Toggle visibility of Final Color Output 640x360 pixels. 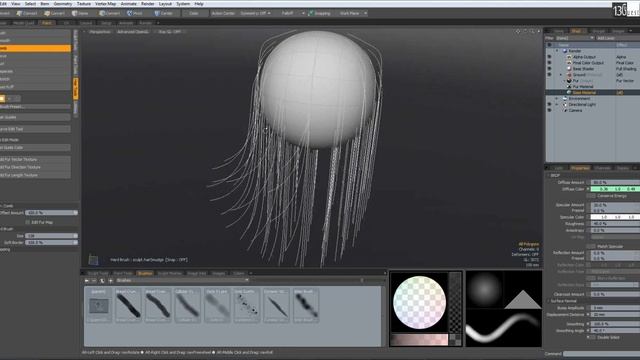[x=549, y=63]
